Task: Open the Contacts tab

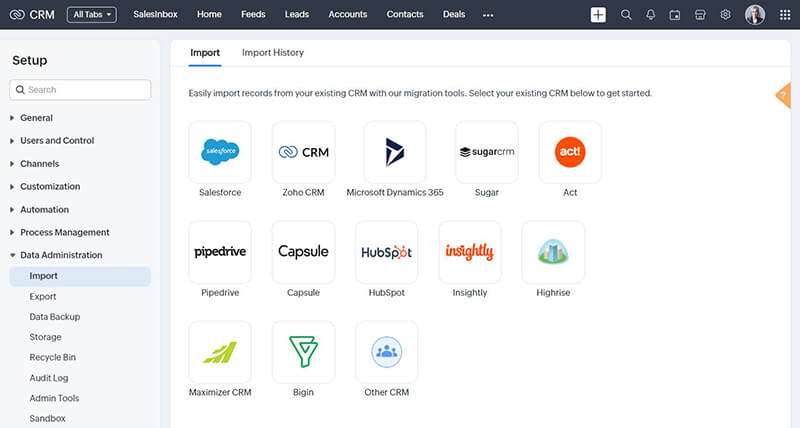Action: pos(405,14)
